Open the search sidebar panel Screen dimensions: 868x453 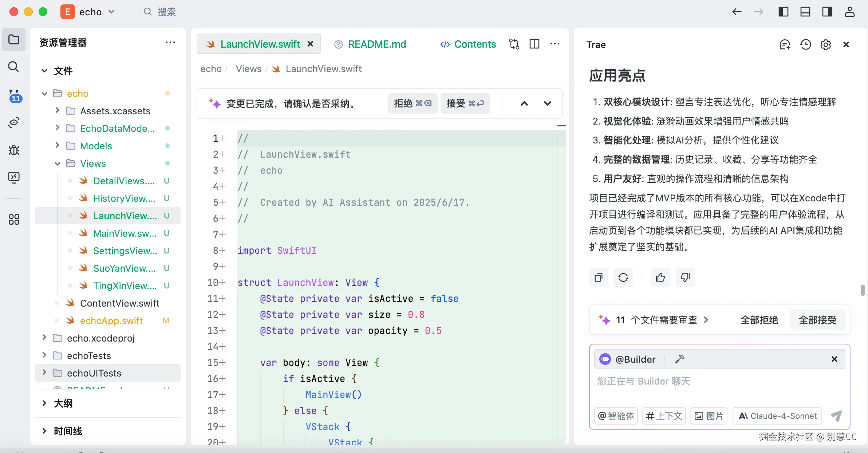tap(14, 67)
